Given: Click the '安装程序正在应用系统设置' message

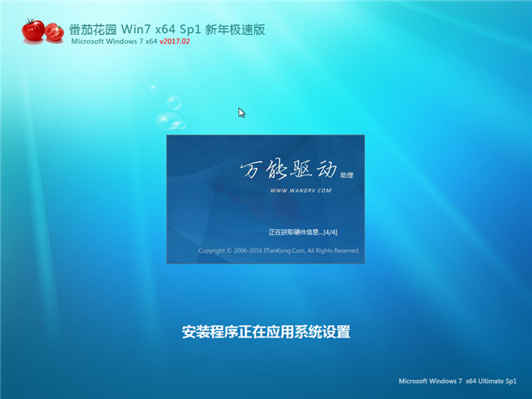Looking at the screenshot, I should [x=266, y=332].
